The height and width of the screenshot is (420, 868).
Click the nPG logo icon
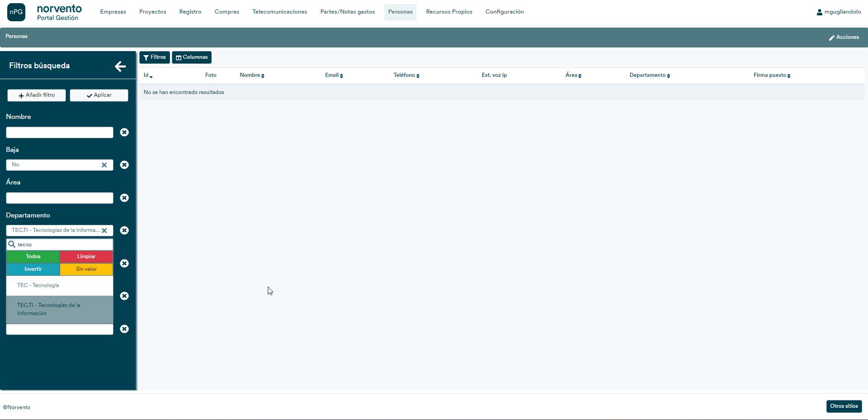[x=16, y=12]
